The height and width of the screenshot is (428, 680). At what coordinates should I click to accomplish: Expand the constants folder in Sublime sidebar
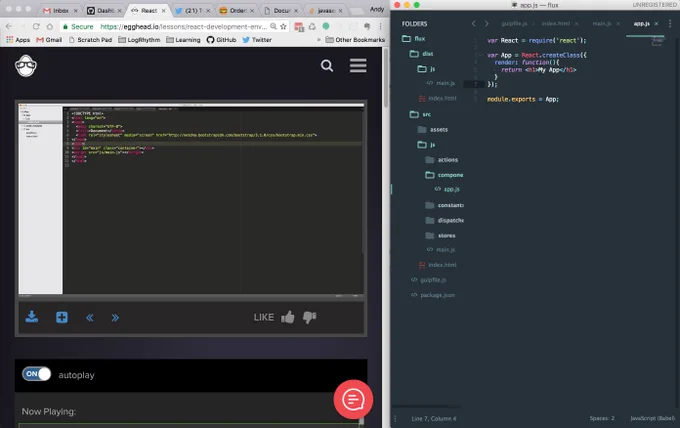(x=445, y=206)
